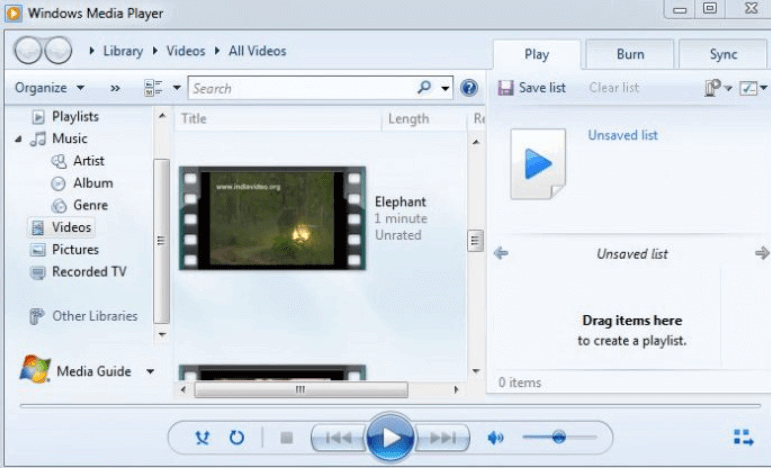
Task: Click the search magnifier icon
Action: 424,88
